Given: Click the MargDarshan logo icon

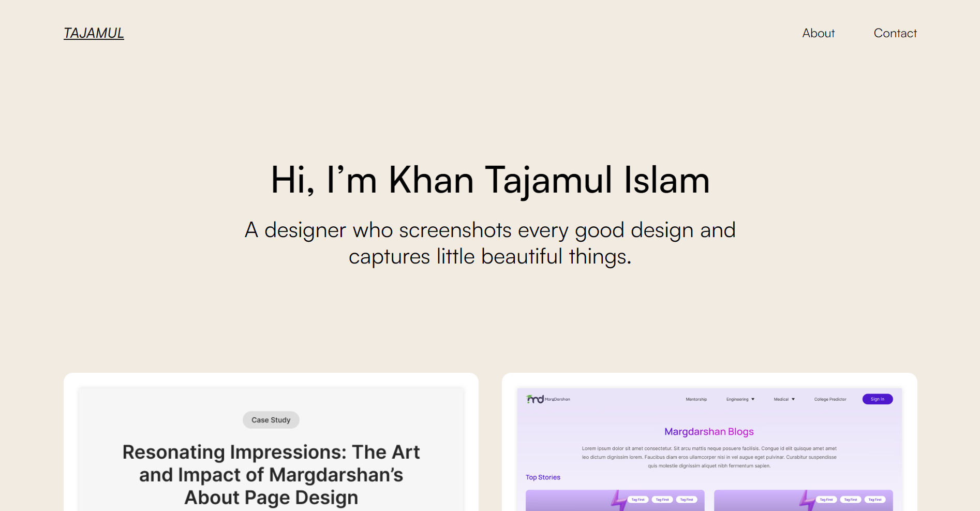Looking at the screenshot, I should click(x=536, y=399).
